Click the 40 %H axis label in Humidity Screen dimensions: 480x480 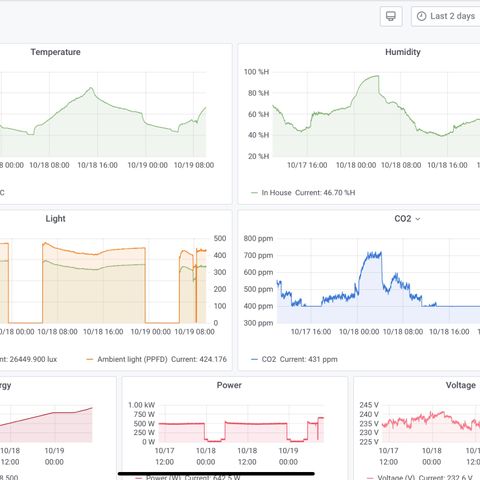[258, 135]
